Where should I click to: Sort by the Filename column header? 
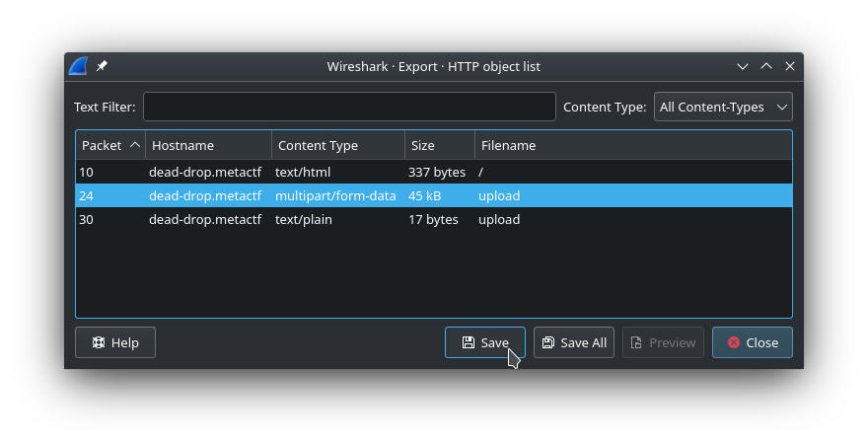631,145
